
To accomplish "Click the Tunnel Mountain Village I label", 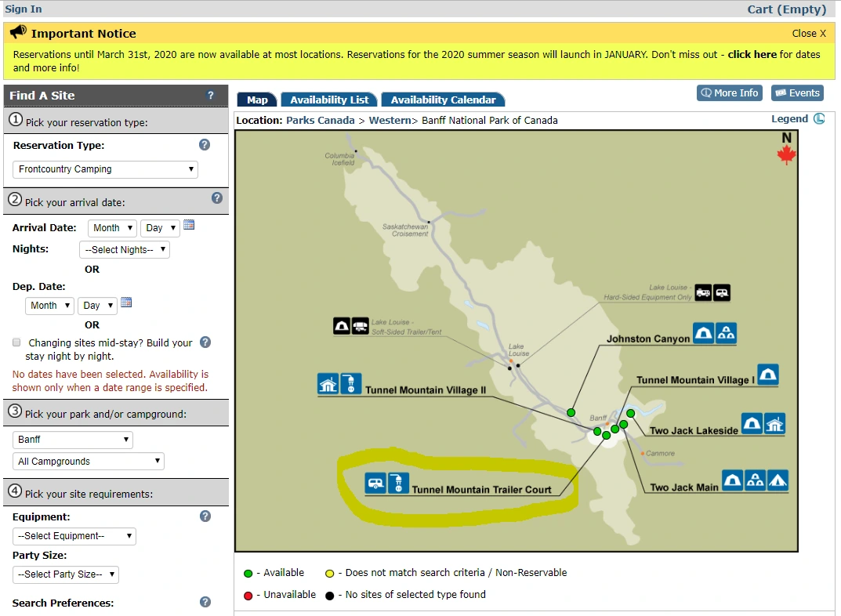I will pyautogui.click(x=695, y=380).
